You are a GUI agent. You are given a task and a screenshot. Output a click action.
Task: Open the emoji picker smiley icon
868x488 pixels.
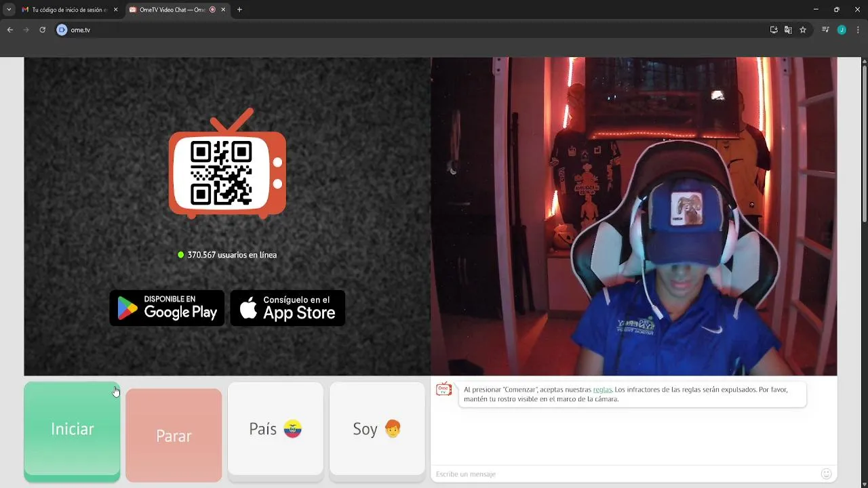[x=826, y=474]
